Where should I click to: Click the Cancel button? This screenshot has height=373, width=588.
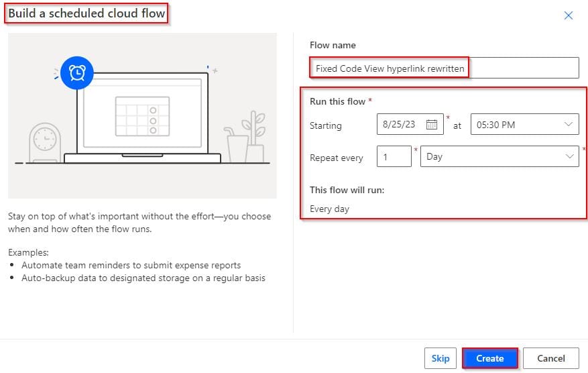click(551, 358)
